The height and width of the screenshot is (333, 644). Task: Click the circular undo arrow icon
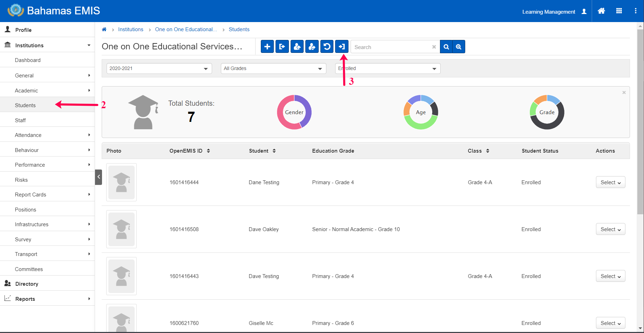(327, 47)
